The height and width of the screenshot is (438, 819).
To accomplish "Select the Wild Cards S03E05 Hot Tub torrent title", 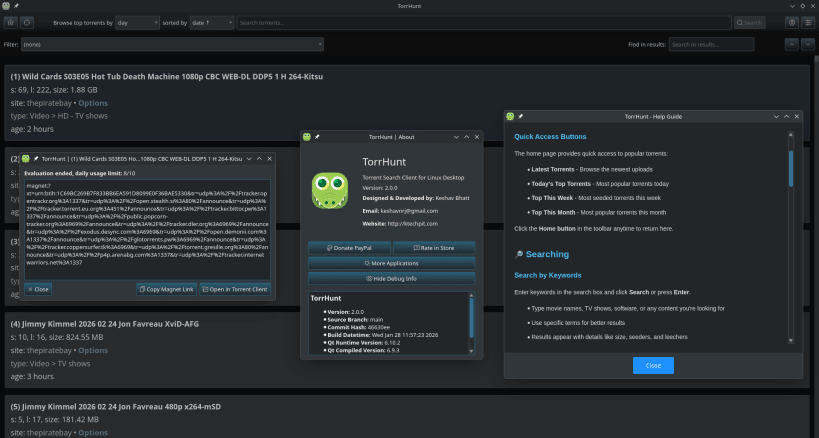I will [x=167, y=76].
